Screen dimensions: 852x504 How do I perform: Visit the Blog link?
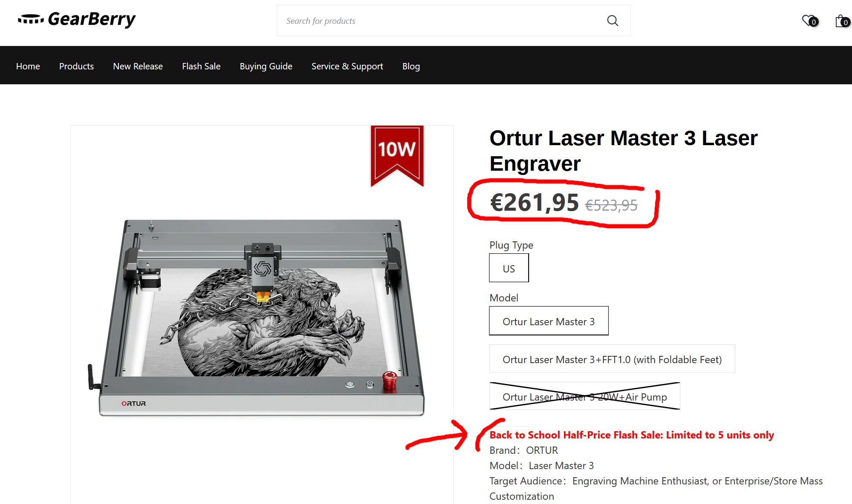coord(411,66)
